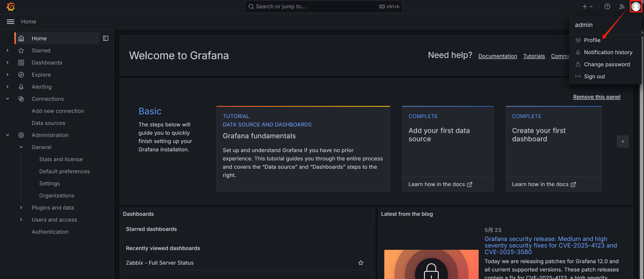This screenshot has width=644, height=279.
Task: Click the Home house icon in sidebar
Action: [21, 38]
